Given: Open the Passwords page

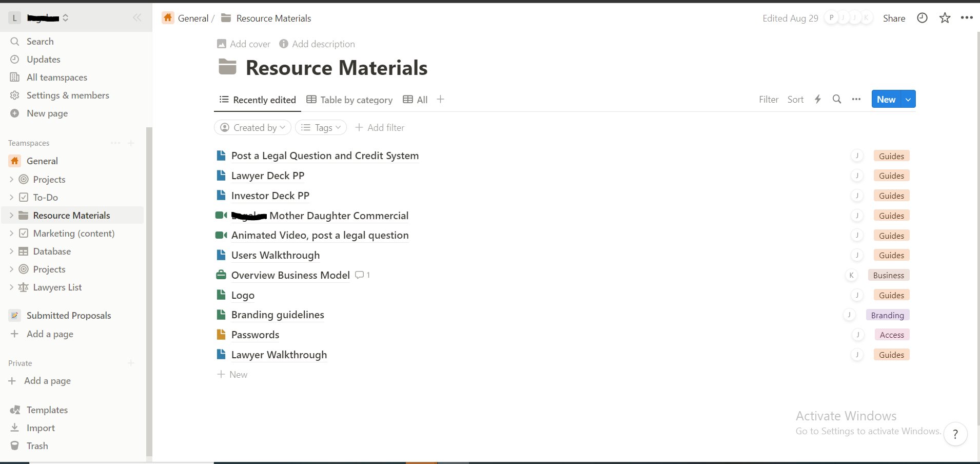Looking at the screenshot, I should coord(255,335).
